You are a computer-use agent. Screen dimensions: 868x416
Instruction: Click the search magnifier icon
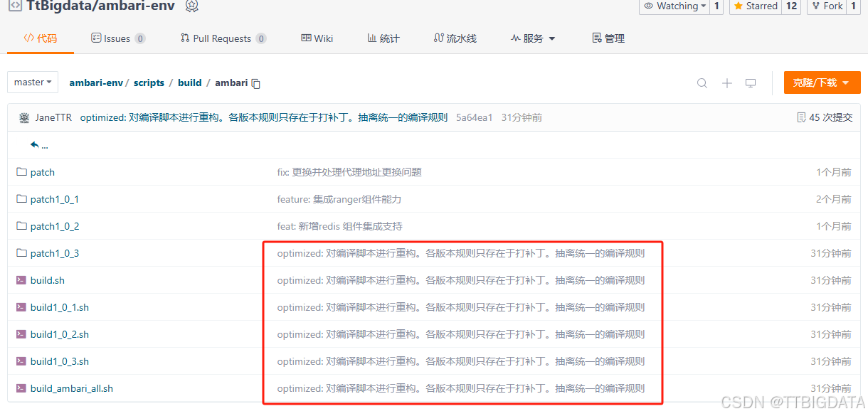click(702, 83)
